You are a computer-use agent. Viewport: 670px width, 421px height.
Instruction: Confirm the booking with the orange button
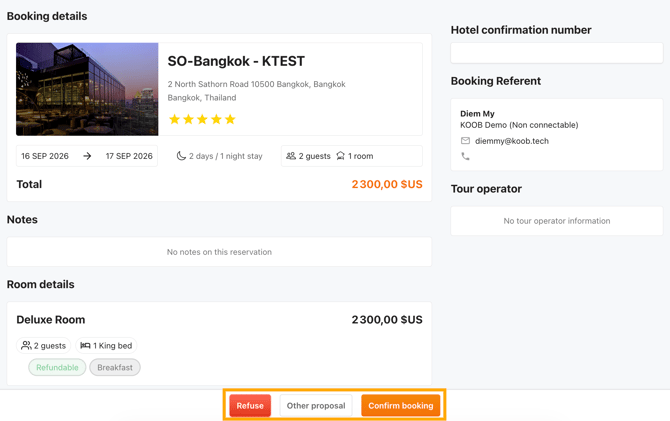click(x=400, y=405)
